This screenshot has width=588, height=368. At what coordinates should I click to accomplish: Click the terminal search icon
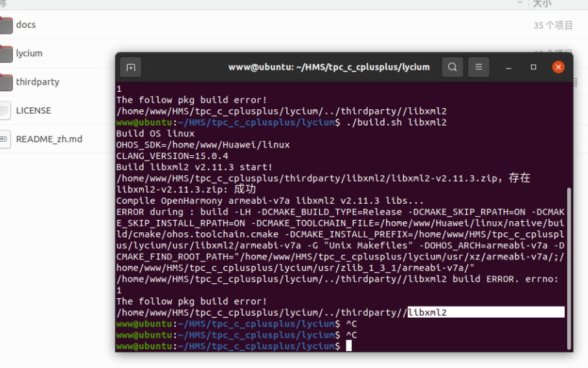(x=452, y=67)
